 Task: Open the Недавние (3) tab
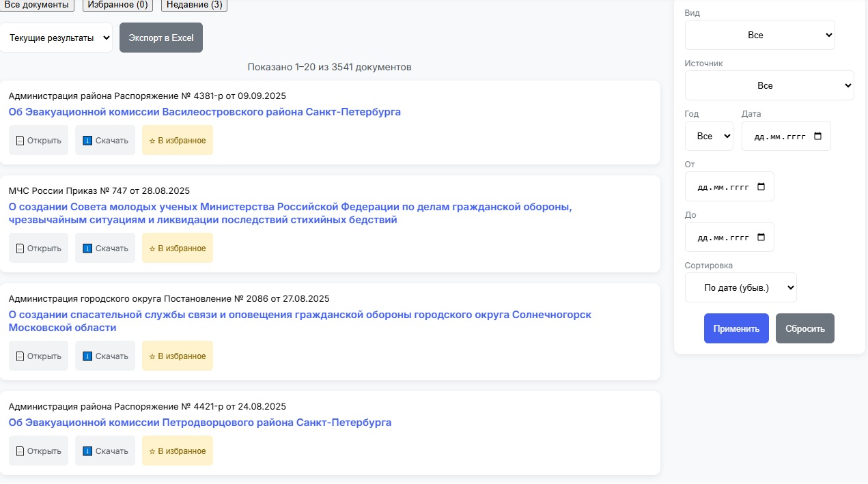[x=194, y=5]
